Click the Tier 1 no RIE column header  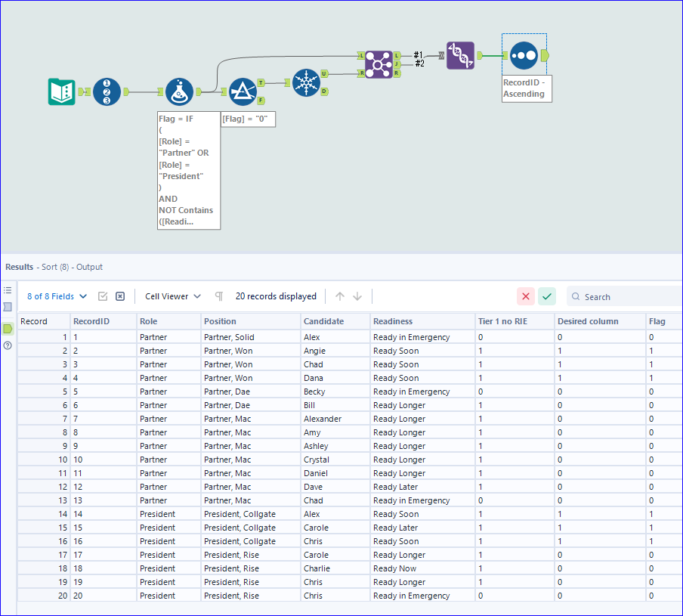pyautogui.click(x=515, y=321)
